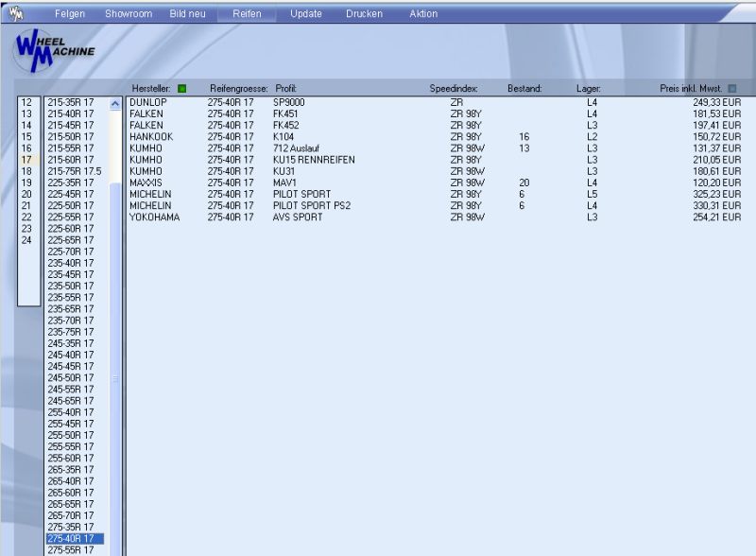Sort by the Speedindex column header
Screen dimensions: 756x556
pos(454,88)
